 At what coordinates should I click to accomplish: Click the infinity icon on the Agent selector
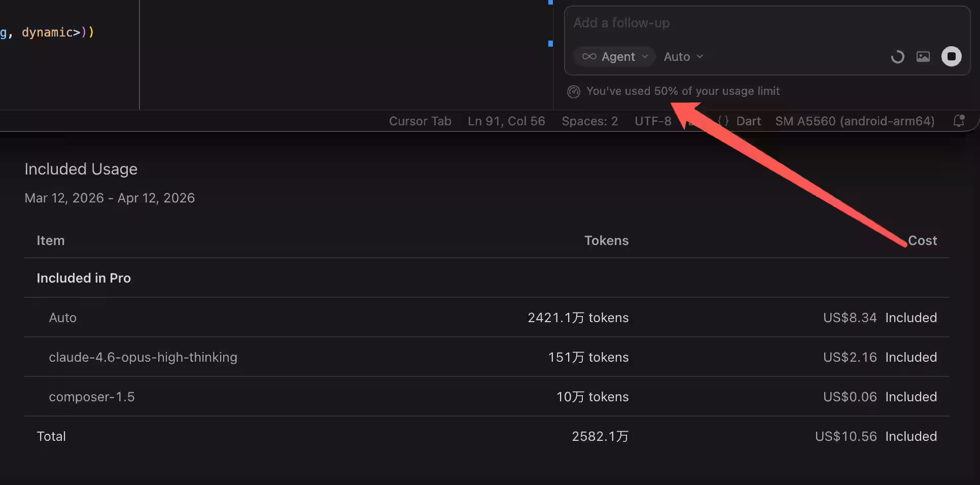point(589,56)
